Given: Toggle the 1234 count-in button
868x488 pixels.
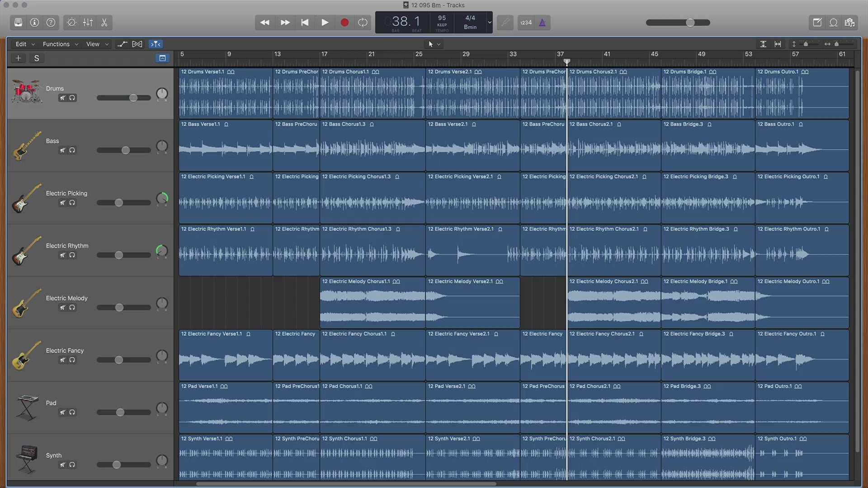Looking at the screenshot, I should coord(526,23).
